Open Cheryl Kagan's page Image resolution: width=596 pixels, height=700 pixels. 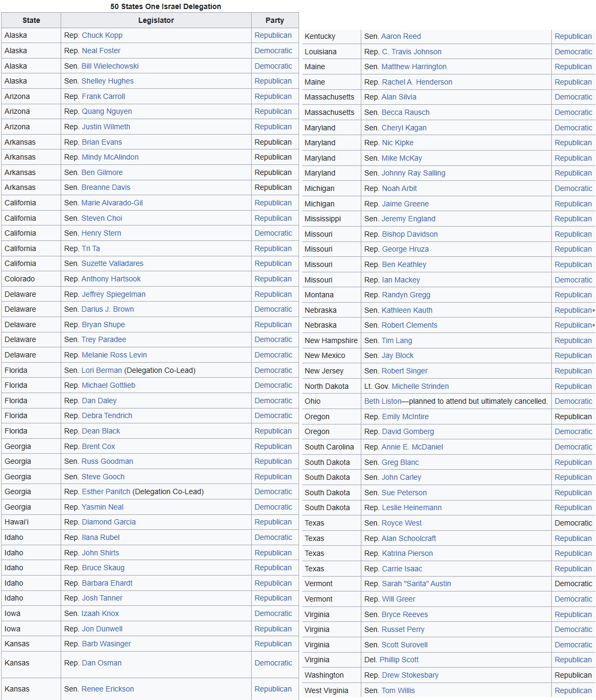pyautogui.click(x=404, y=128)
